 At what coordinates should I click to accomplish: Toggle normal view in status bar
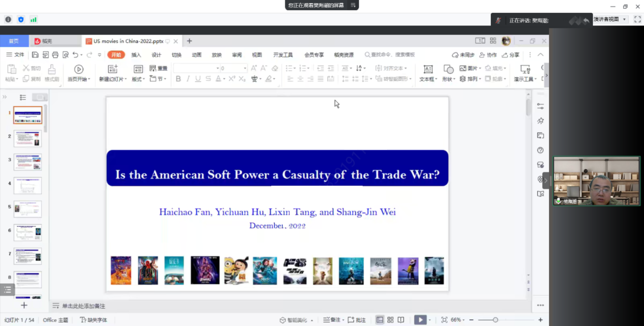tap(380, 320)
